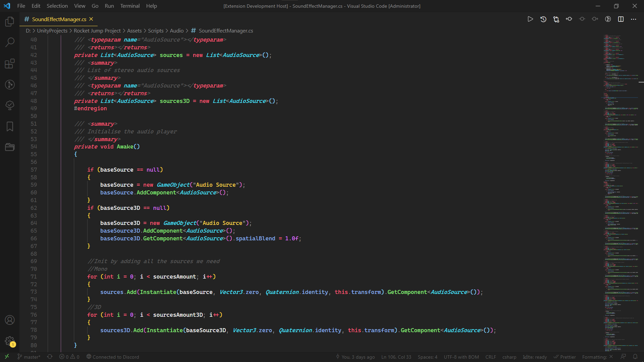Change end of line sequence CRLF
Image resolution: width=644 pixels, height=362 pixels.
[490, 357]
